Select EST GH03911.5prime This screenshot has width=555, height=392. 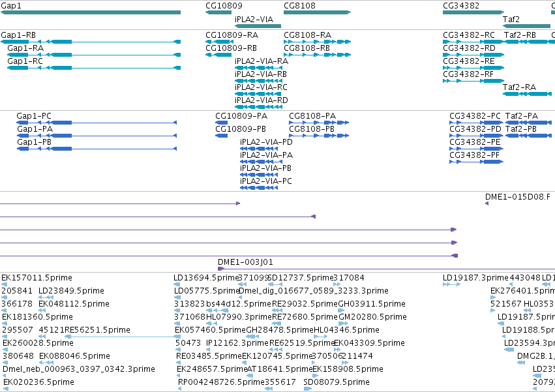coord(341,310)
